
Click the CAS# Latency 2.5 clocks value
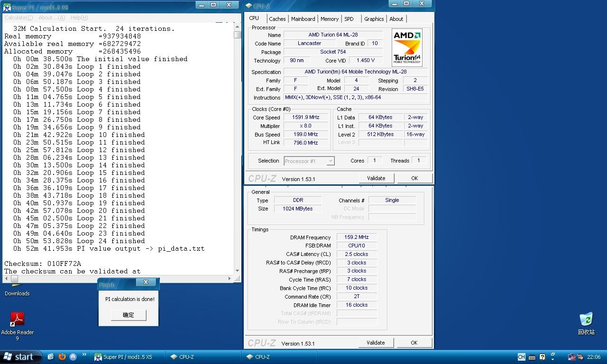click(x=357, y=254)
